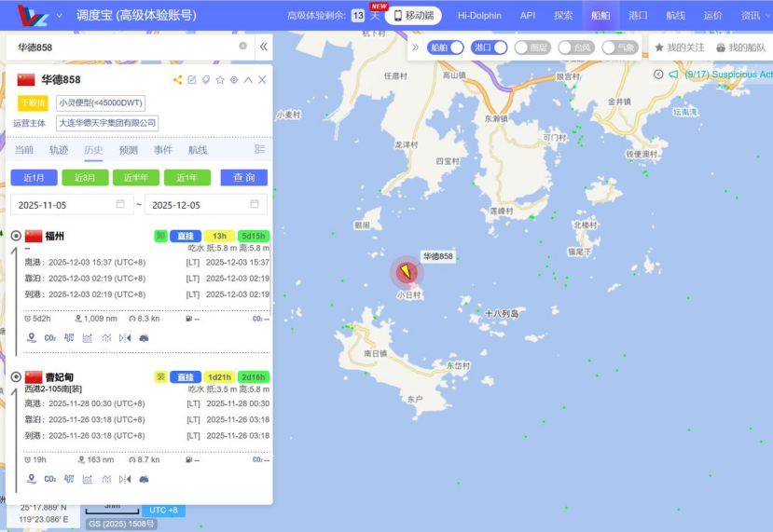Click the start date field 2025-11-05
Screen dimensions: 773x532
72,204
